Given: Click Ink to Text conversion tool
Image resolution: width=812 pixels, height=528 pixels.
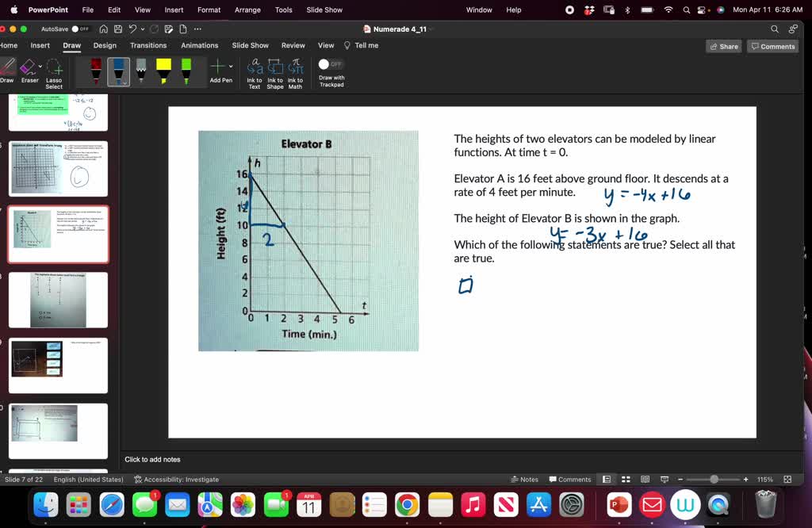Looking at the screenshot, I should coord(253,71).
